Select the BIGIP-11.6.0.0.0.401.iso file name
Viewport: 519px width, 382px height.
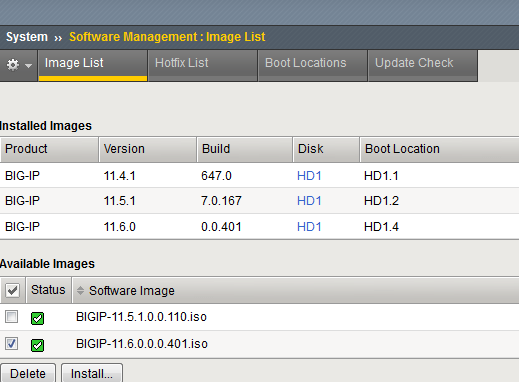(x=142, y=344)
